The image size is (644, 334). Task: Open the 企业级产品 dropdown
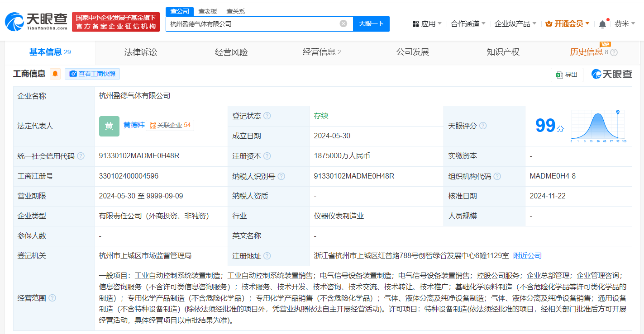[x=515, y=24]
